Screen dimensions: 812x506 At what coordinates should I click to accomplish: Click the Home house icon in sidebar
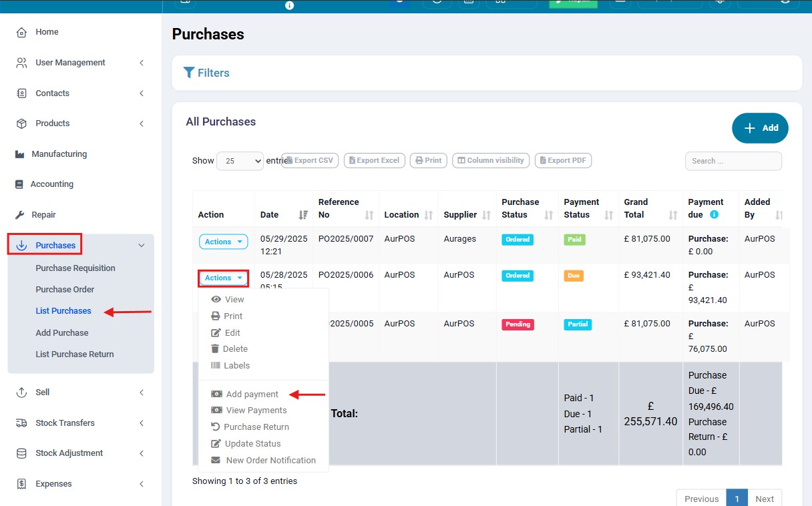pos(21,32)
